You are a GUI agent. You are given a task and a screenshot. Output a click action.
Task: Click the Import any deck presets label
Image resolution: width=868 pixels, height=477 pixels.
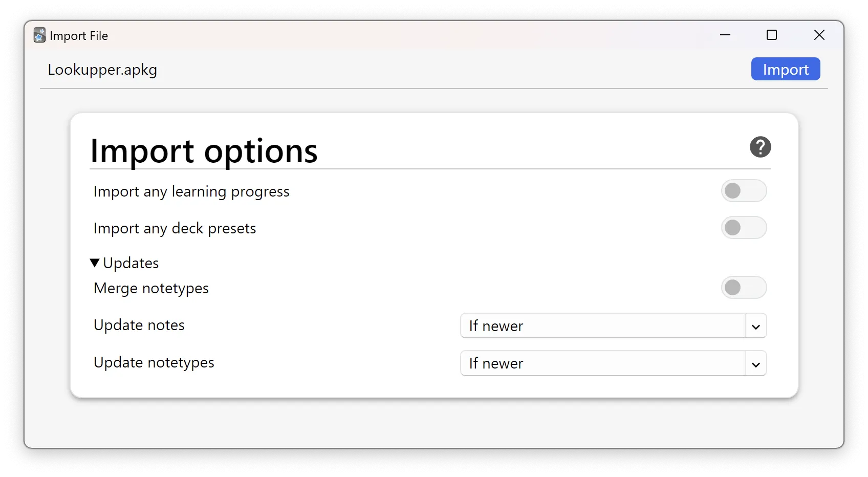(175, 228)
